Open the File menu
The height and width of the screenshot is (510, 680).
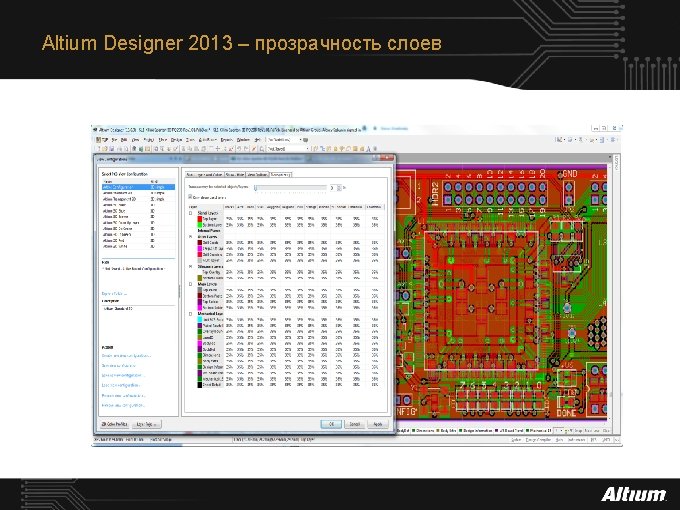114,140
